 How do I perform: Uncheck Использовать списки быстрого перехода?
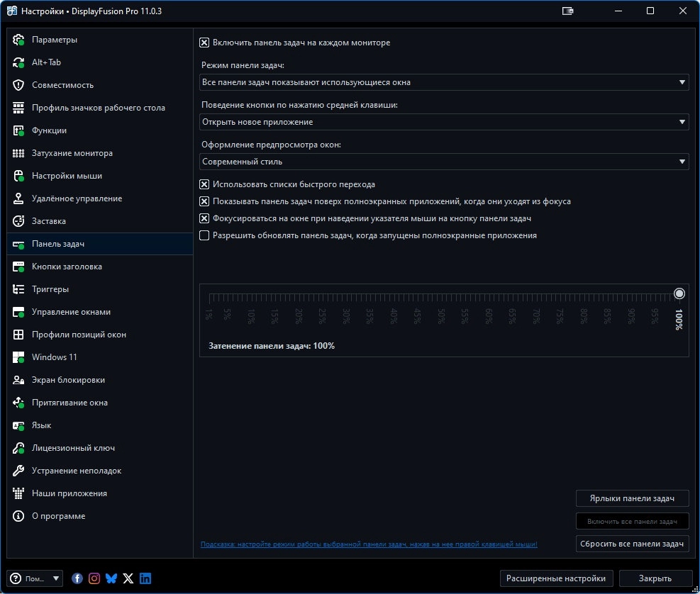tap(205, 184)
